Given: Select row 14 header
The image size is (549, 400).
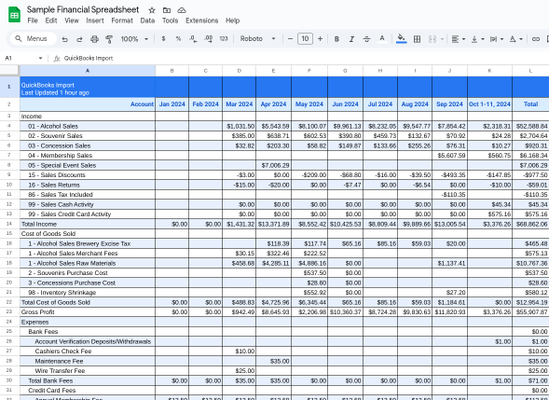Looking at the screenshot, I should tap(9, 224).
